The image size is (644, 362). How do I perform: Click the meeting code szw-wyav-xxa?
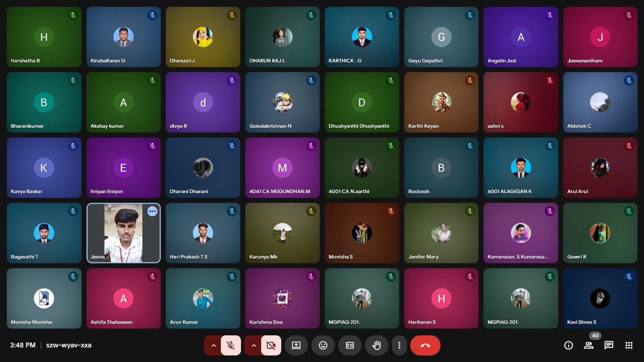pyautogui.click(x=68, y=345)
